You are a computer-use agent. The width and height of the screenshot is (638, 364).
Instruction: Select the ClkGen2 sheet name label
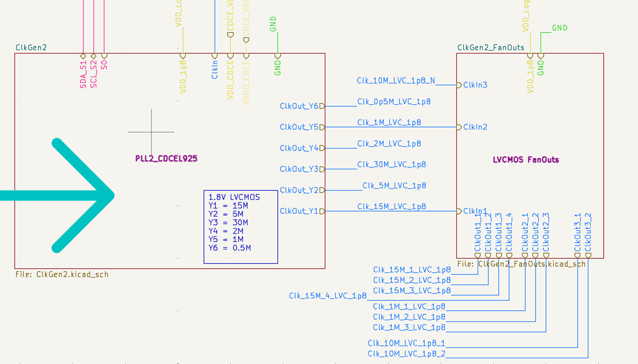pos(31,48)
